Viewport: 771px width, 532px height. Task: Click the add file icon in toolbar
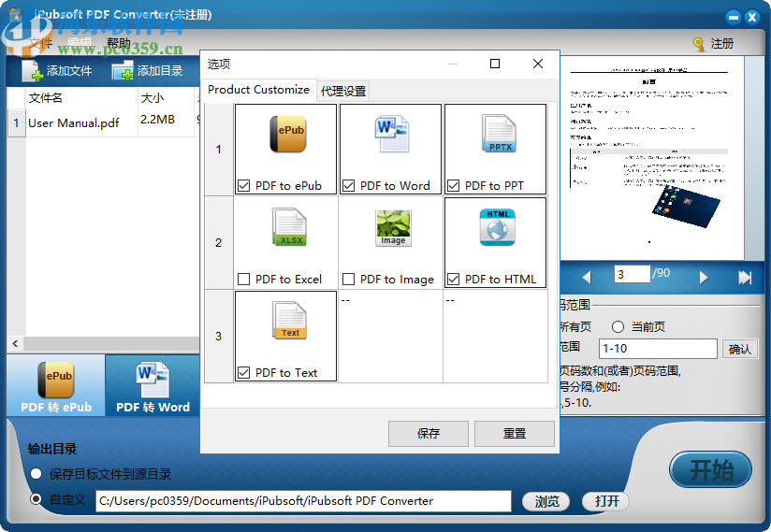(x=33, y=71)
